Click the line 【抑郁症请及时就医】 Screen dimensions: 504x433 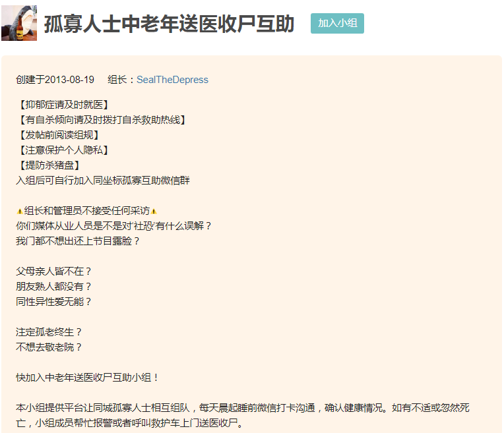[62, 105]
